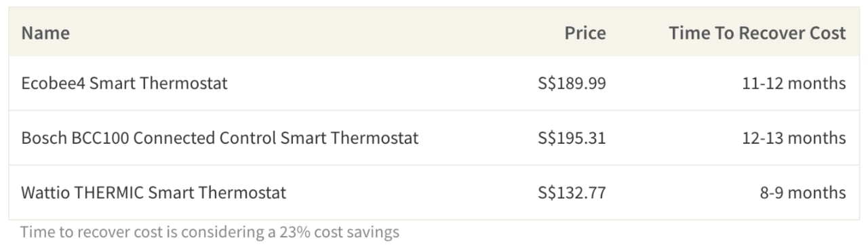Click the S$132.77 price cell
This screenshot has height=251, width=868.
click(x=572, y=193)
